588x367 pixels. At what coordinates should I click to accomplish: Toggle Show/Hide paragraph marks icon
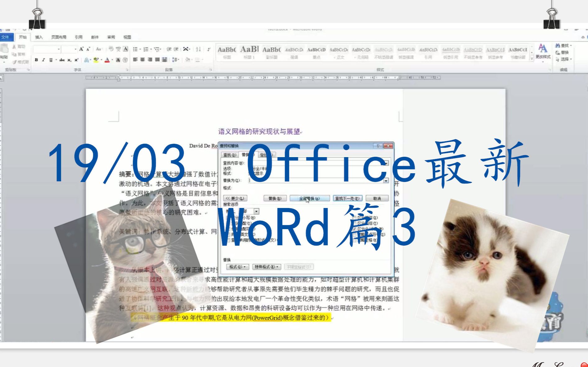coord(209,49)
